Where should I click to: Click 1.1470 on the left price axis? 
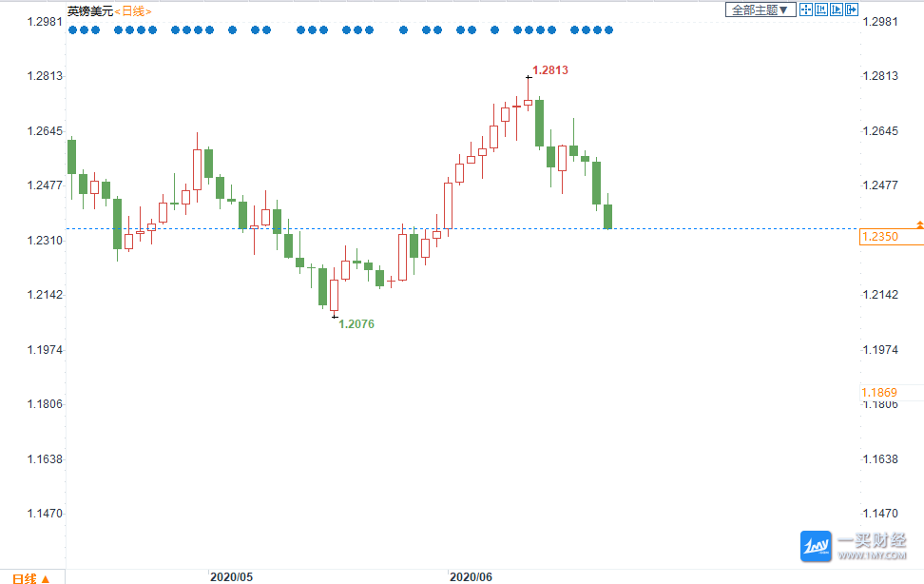(45, 514)
